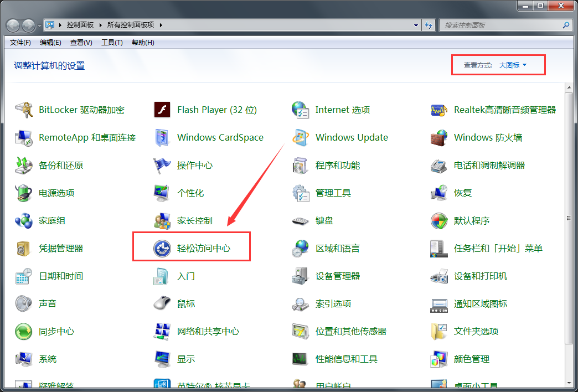Viewport: 578px width, 392px height.
Task: Open the 恢复 icon
Action: (439, 193)
